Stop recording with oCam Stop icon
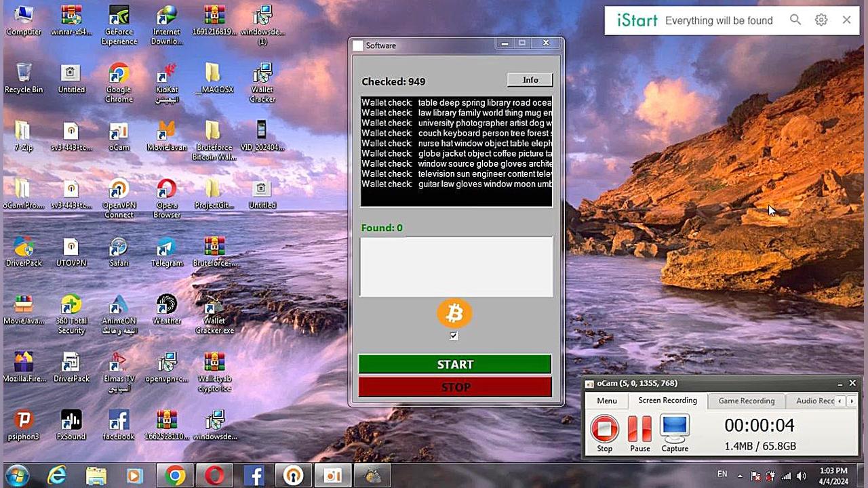The height and width of the screenshot is (488, 868). point(604,433)
